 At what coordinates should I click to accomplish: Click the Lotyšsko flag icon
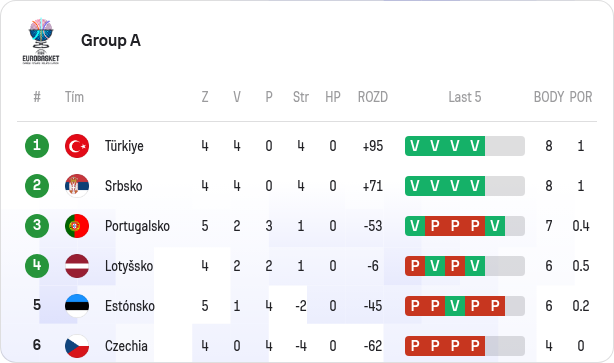pyautogui.click(x=77, y=266)
